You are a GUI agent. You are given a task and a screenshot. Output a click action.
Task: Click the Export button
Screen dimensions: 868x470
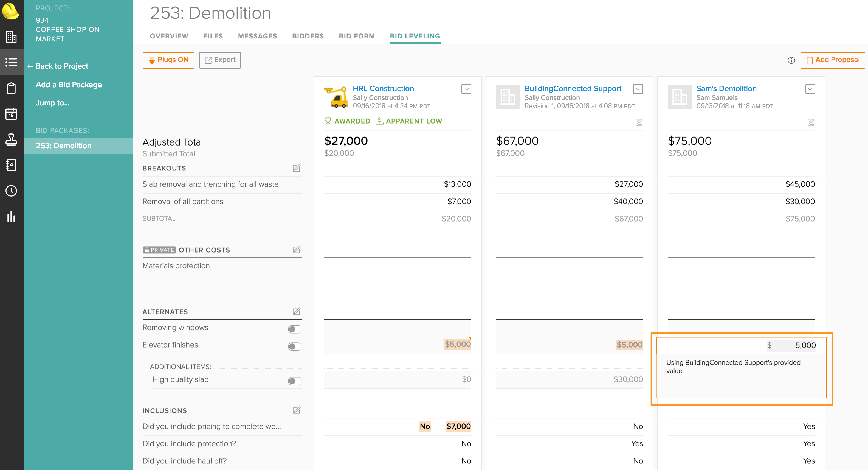(x=220, y=60)
